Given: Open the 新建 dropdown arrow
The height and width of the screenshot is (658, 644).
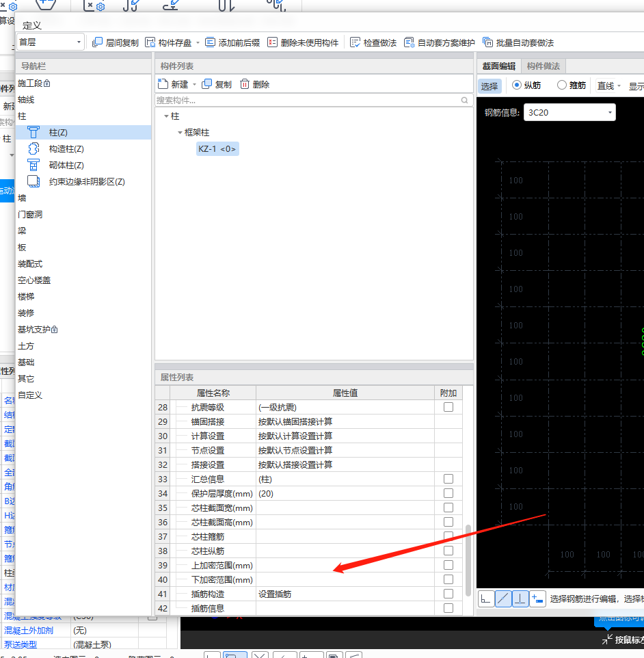Looking at the screenshot, I should pos(194,84).
